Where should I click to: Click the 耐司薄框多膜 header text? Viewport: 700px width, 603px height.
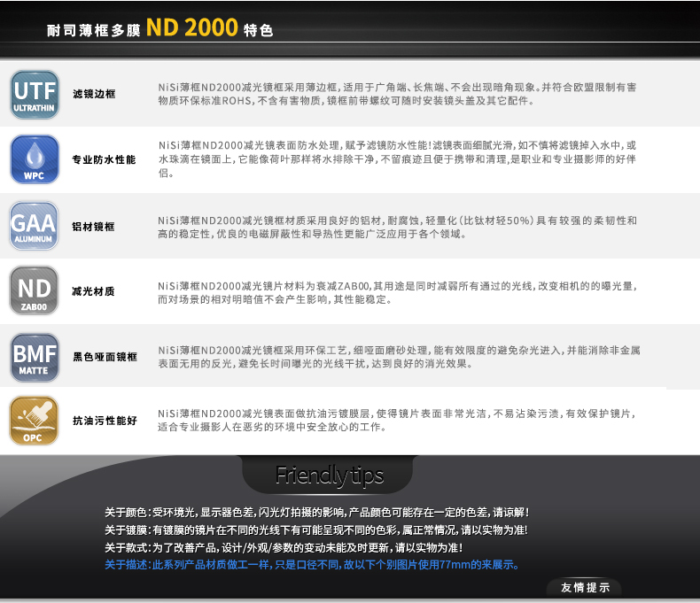pos(93,30)
